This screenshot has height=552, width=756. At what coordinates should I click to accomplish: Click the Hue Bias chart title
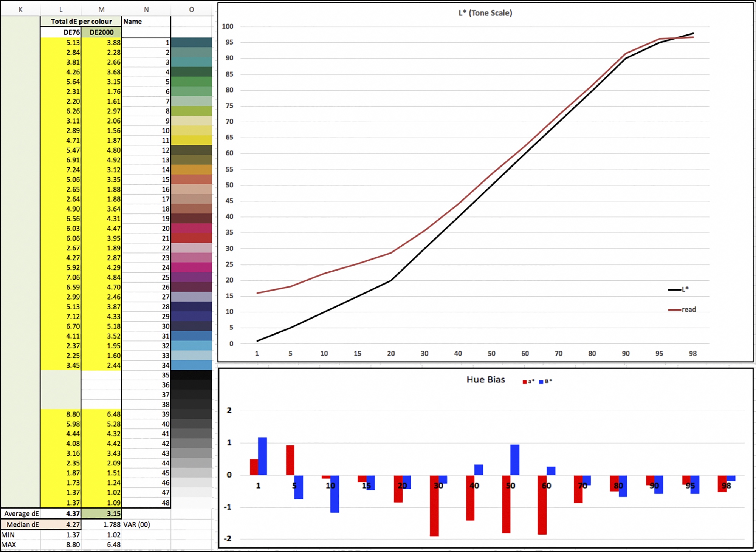point(485,380)
